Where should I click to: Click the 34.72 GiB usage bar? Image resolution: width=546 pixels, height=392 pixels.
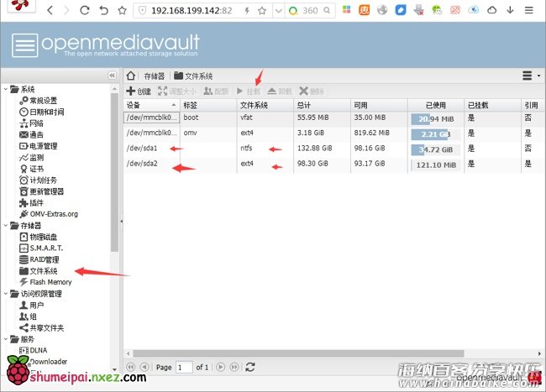436,150
